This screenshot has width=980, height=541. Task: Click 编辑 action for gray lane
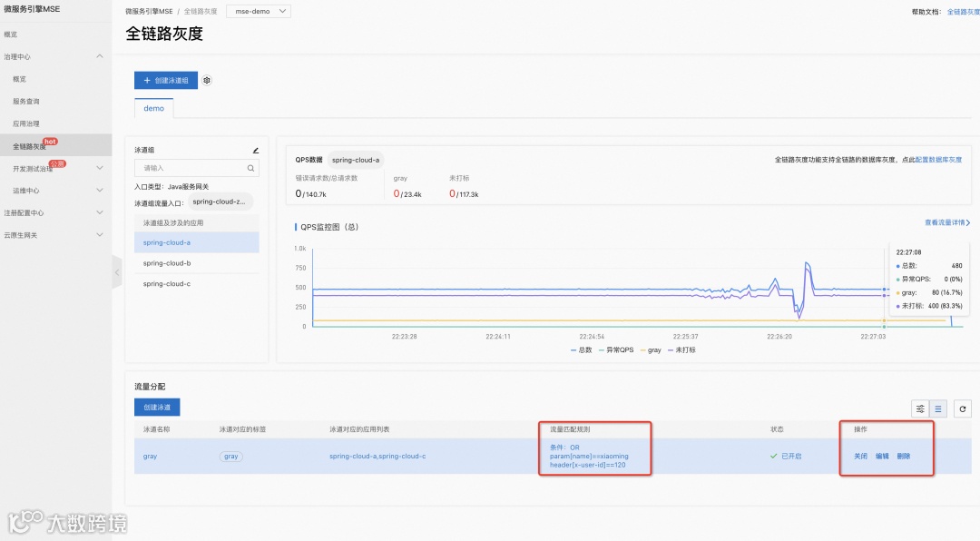tap(882, 456)
